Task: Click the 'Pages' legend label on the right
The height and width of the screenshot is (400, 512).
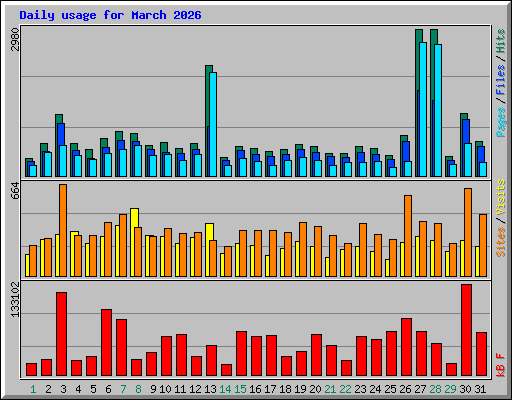Action: pyautogui.click(x=501, y=122)
